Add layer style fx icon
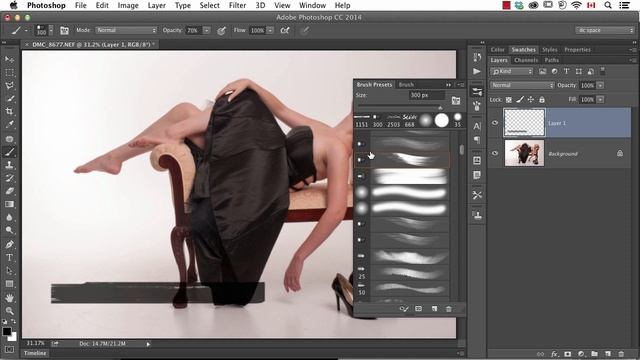The image size is (640, 360). [554, 354]
